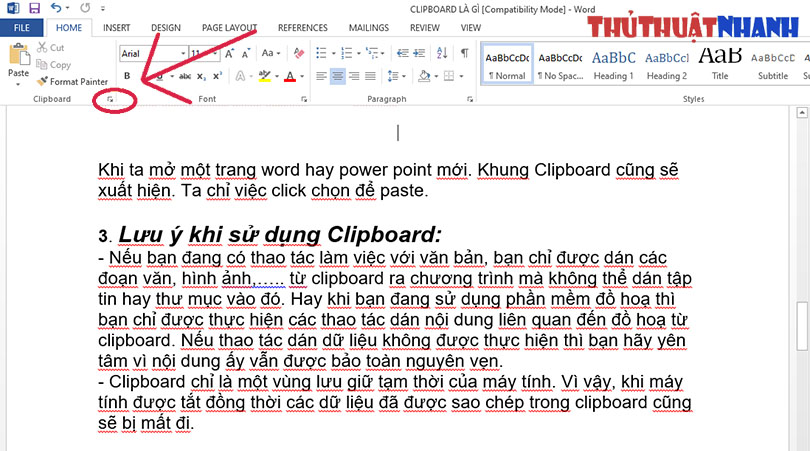The image size is (810, 451).
Task: Open the Font dialog launcher
Action: click(x=304, y=99)
